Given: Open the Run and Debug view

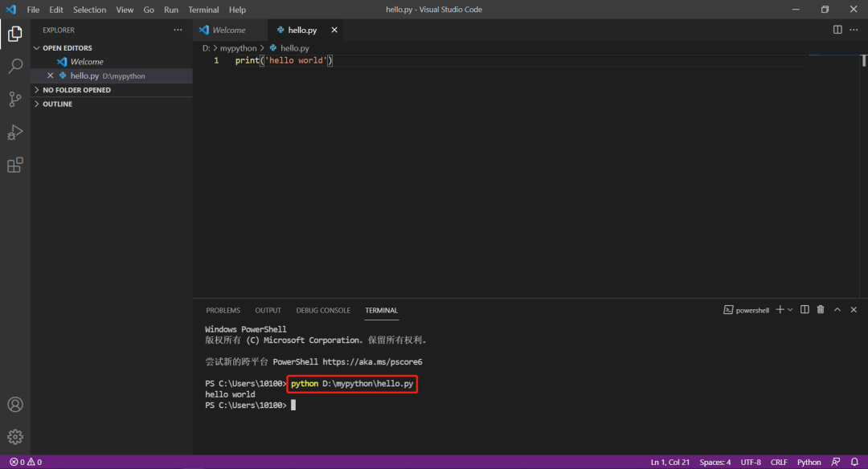Looking at the screenshot, I should [15, 133].
